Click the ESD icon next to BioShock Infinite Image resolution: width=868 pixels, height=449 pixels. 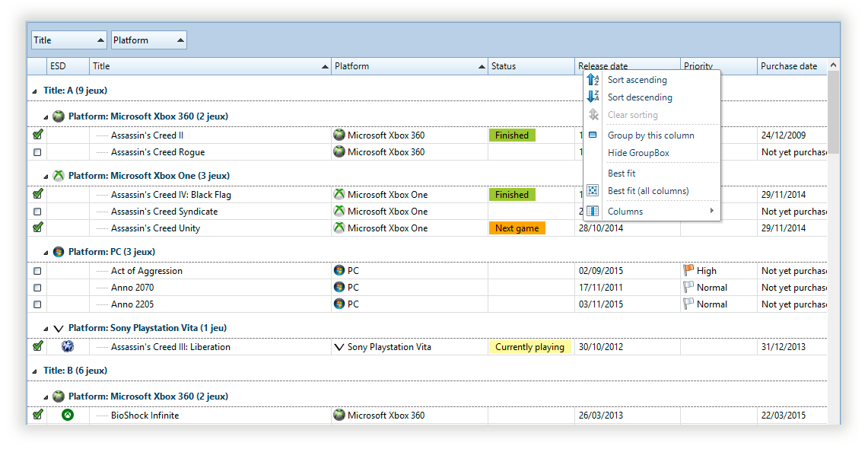coord(67,415)
